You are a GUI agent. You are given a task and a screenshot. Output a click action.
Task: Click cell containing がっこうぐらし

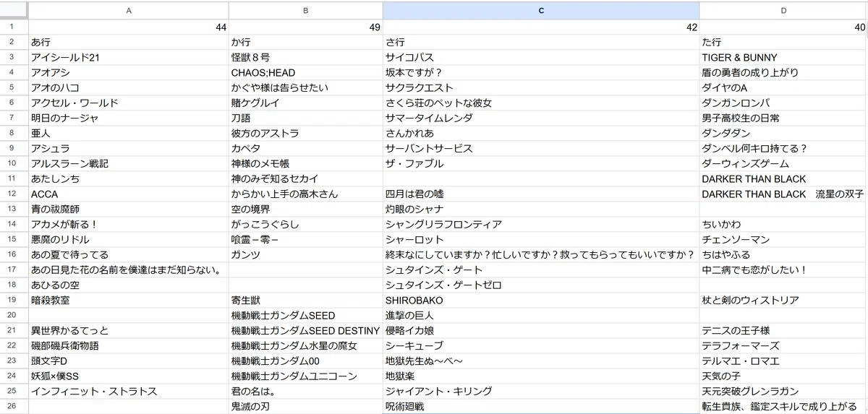click(306, 225)
